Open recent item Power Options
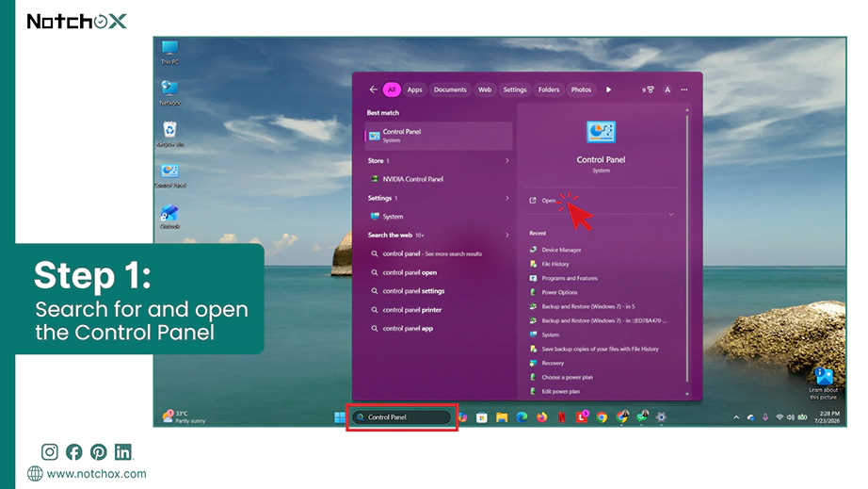The height and width of the screenshot is (489, 868). [559, 292]
